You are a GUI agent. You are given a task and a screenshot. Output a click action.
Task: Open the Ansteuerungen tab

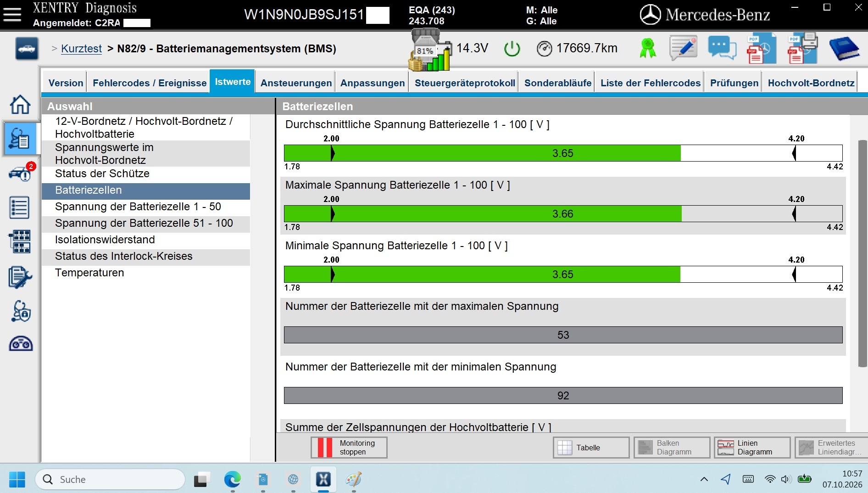296,83
